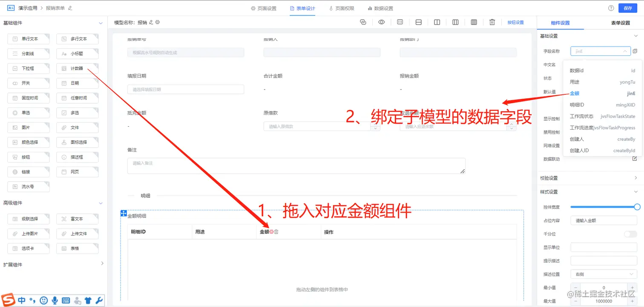Click gear icon next to 模型名称 报销
644x307 pixels.
coord(157,22)
